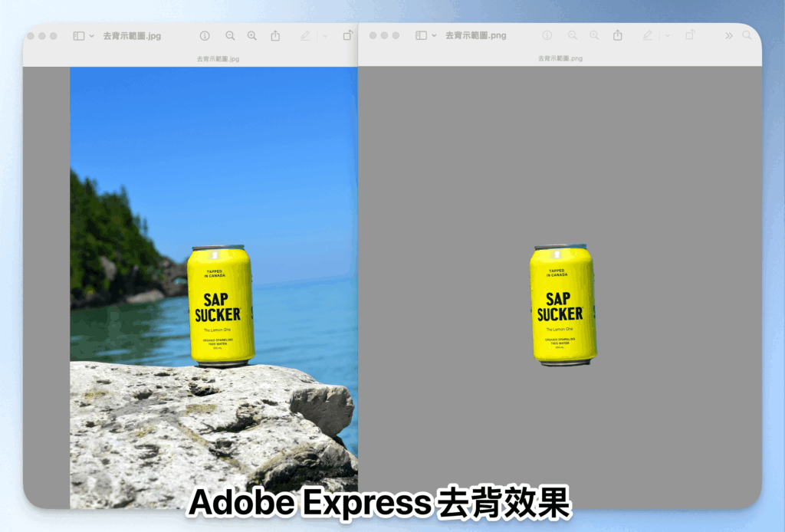The height and width of the screenshot is (532, 785).
Task: Open search in the png window
Action: [746, 35]
